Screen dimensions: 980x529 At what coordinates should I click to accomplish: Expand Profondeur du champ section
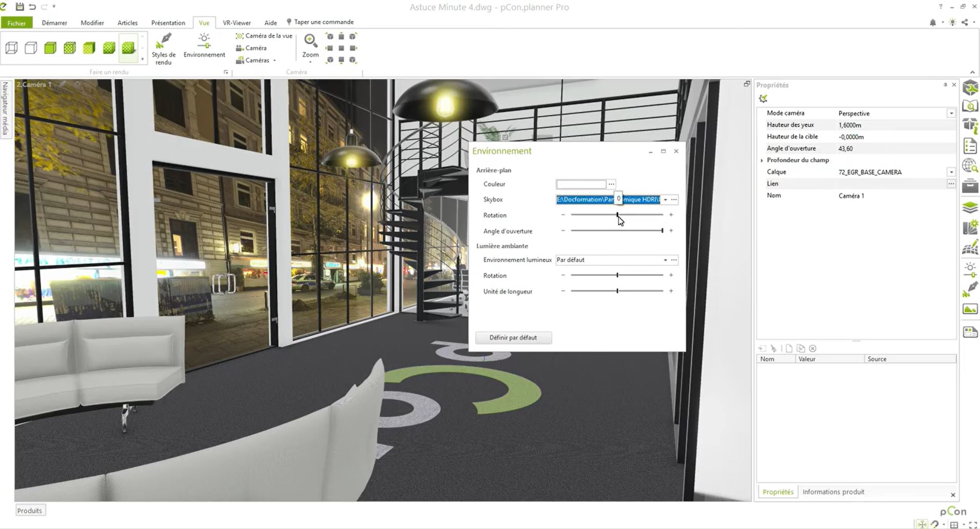(762, 160)
